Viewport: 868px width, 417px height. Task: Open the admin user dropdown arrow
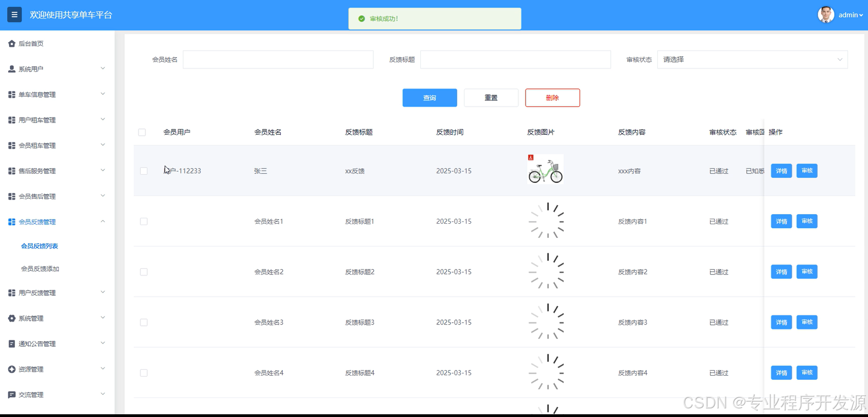pos(861,15)
